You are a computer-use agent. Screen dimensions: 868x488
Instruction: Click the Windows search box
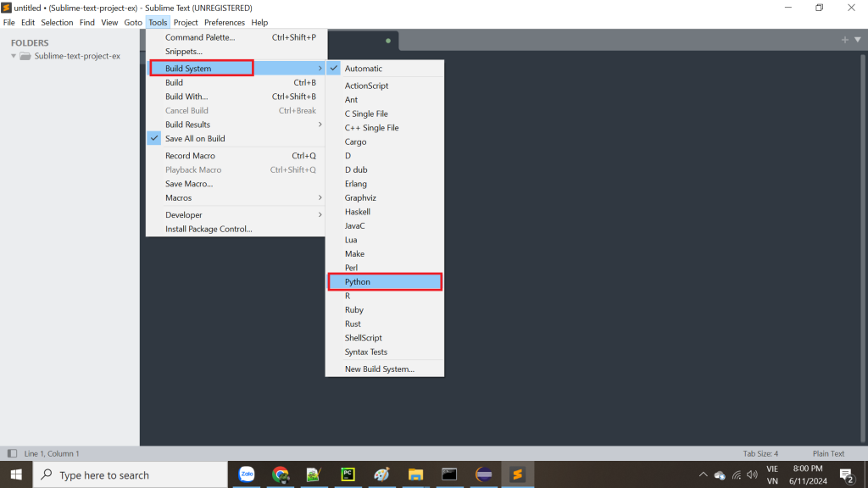130,474
